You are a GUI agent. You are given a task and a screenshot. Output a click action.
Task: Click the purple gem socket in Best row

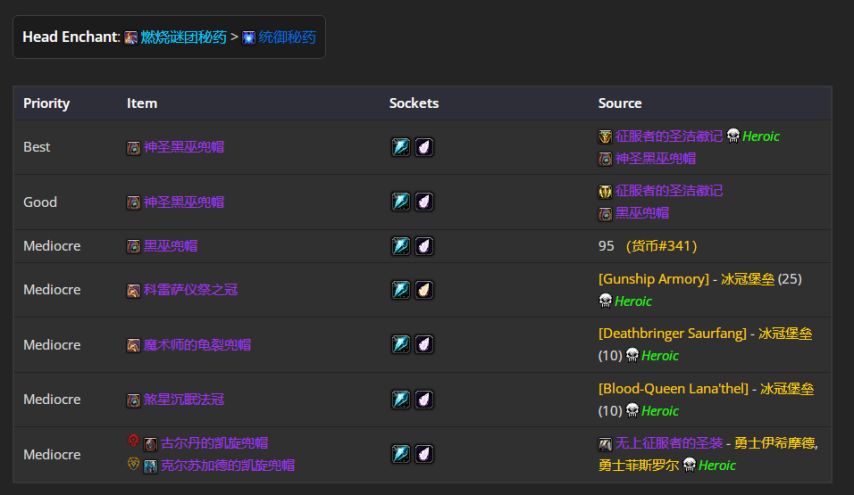(424, 147)
